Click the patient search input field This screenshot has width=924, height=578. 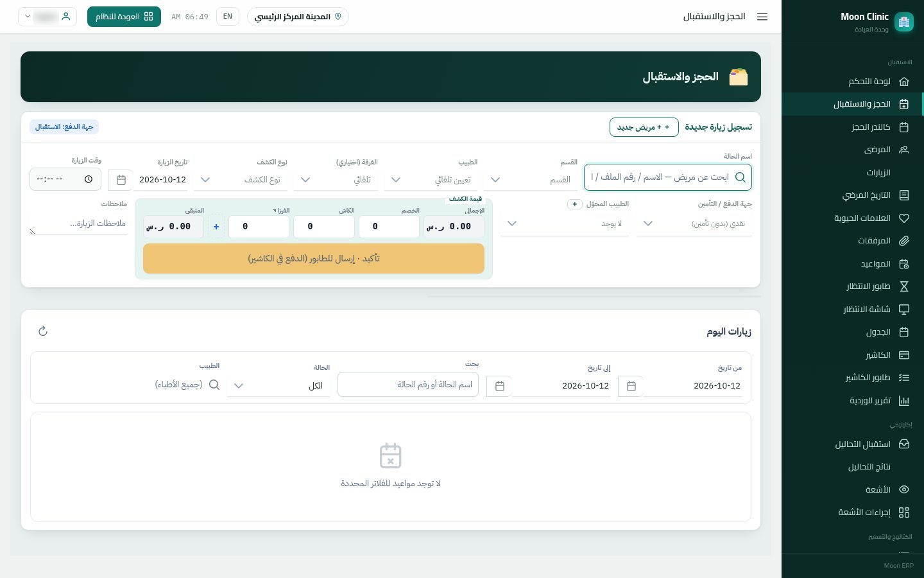(667, 177)
